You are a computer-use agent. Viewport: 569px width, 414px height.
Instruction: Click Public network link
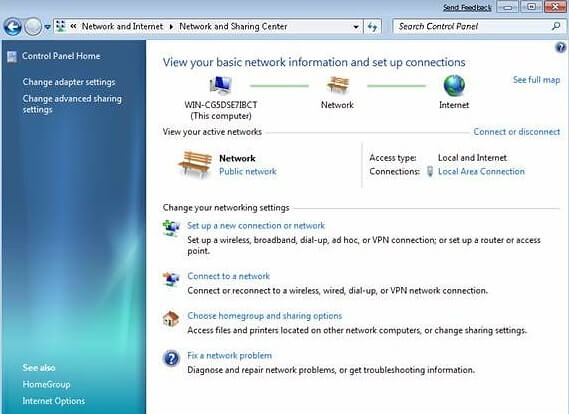[x=248, y=171]
